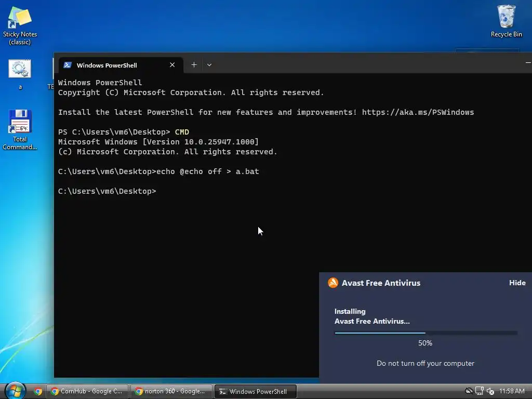Viewport: 532px width, 399px height.
Task: Add a new terminal tab with plus button
Action: tap(194, 65)
